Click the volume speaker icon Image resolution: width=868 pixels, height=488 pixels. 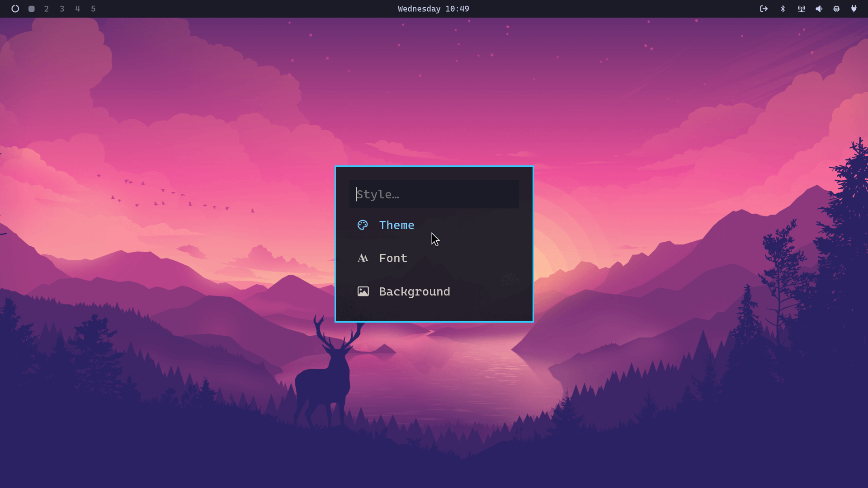819,9
